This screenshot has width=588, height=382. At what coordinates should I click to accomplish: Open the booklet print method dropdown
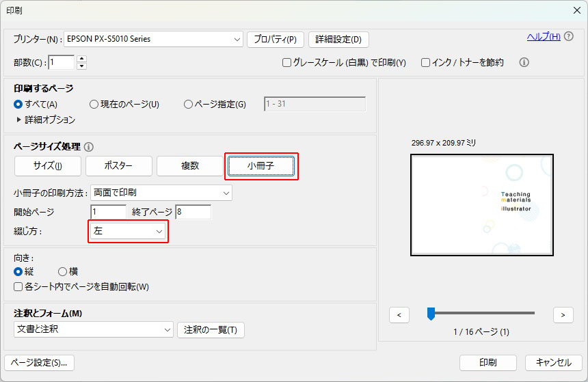pyautogui.click(x=161, y=193)
